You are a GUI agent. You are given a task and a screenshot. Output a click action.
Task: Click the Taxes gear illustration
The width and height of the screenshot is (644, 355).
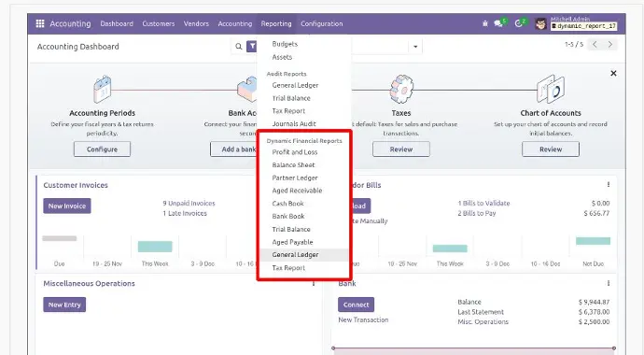coord(400,89)
